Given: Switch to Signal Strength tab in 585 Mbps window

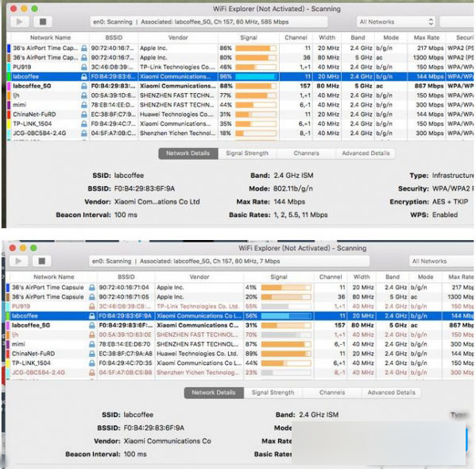Looking at the screenshot, I should click(x=247, y=153).
